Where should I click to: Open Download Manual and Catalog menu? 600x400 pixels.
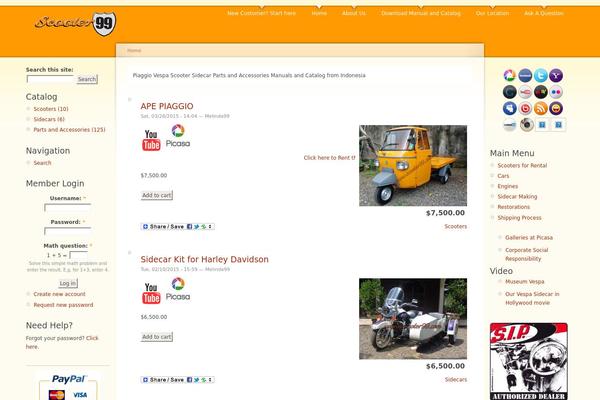point(421,13)
